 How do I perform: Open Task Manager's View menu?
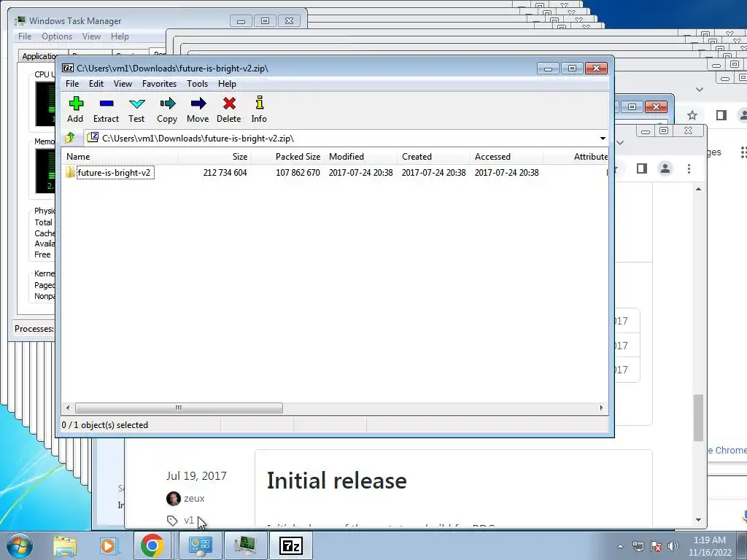91,36
